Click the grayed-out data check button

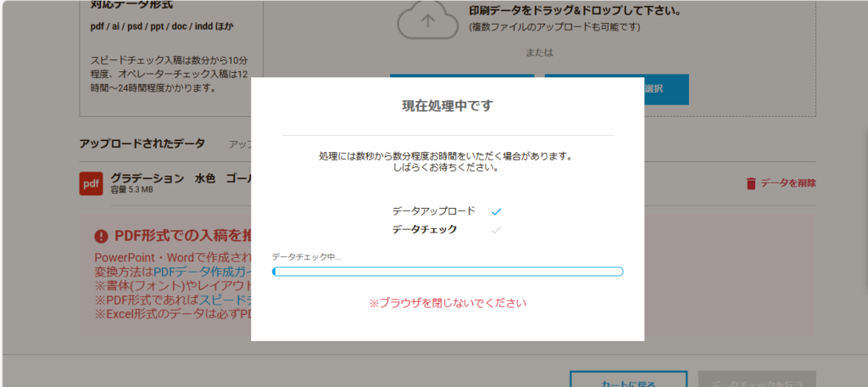(x=756, y=379)
